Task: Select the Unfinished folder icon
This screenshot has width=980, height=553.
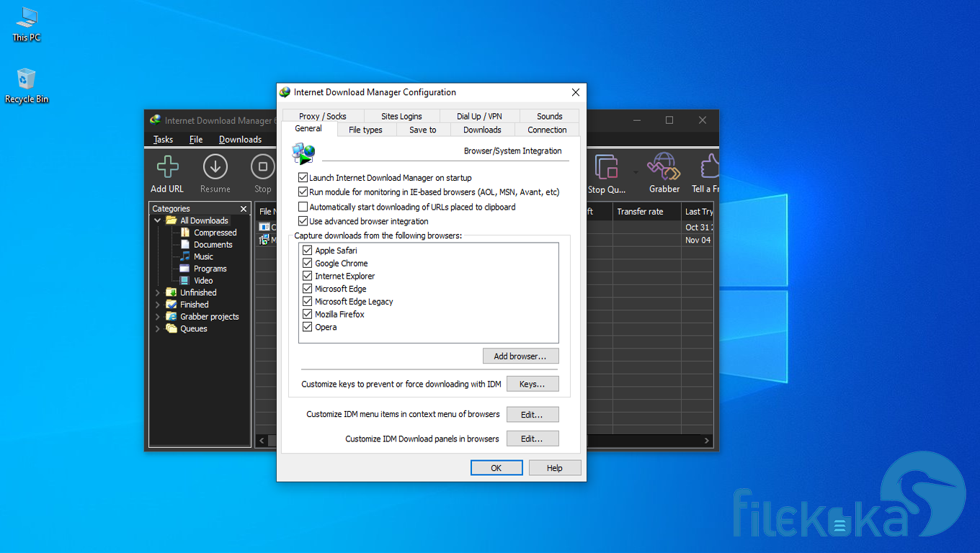Action: (171, 292)
